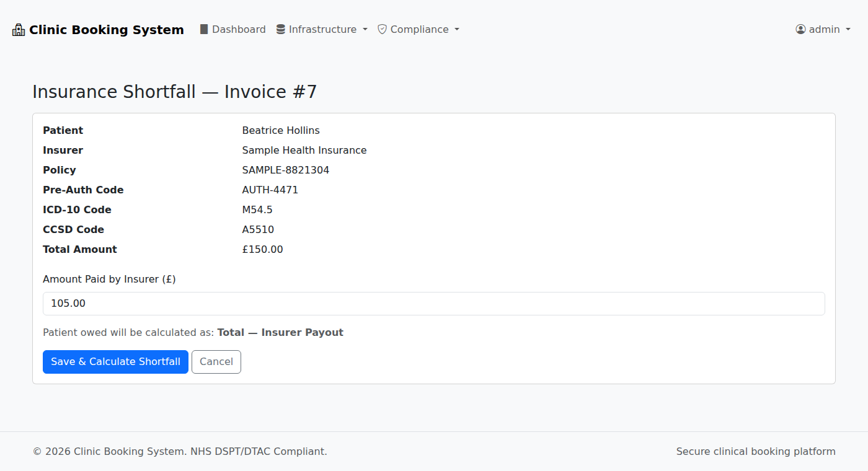
Task: Click the CCSD Code label
Action: pos(73,229)
